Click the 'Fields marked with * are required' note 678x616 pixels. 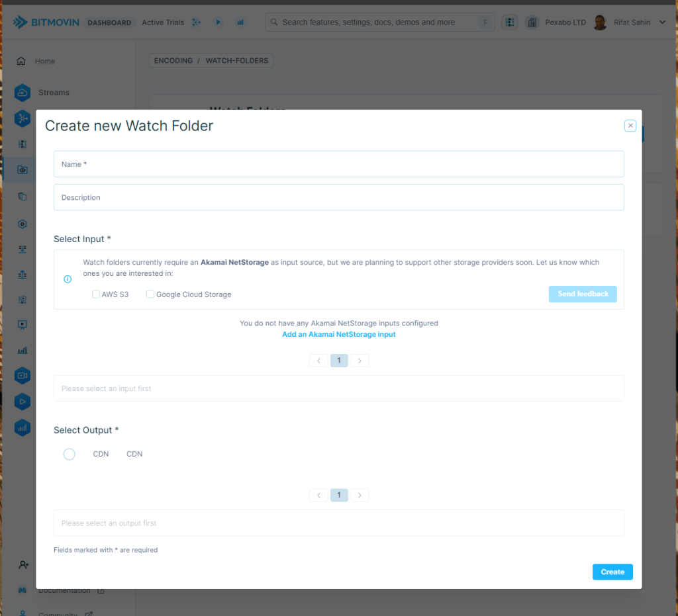coord(105,550)
